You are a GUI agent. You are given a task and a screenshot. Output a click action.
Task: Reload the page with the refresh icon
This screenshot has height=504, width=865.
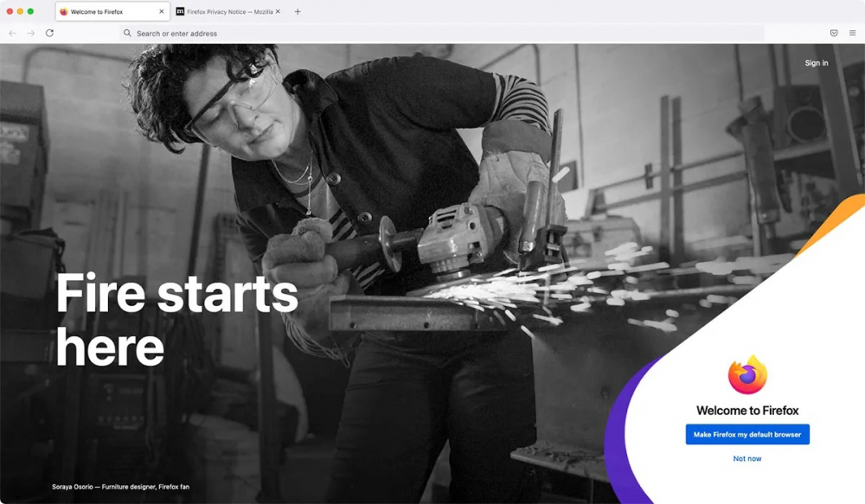point(49,33)
